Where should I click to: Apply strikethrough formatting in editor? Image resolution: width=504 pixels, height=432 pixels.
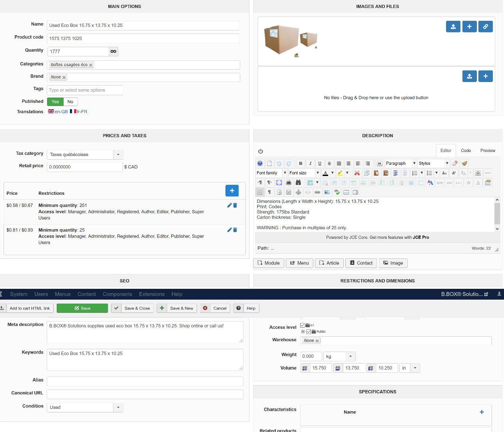click(x=329, y=163)
